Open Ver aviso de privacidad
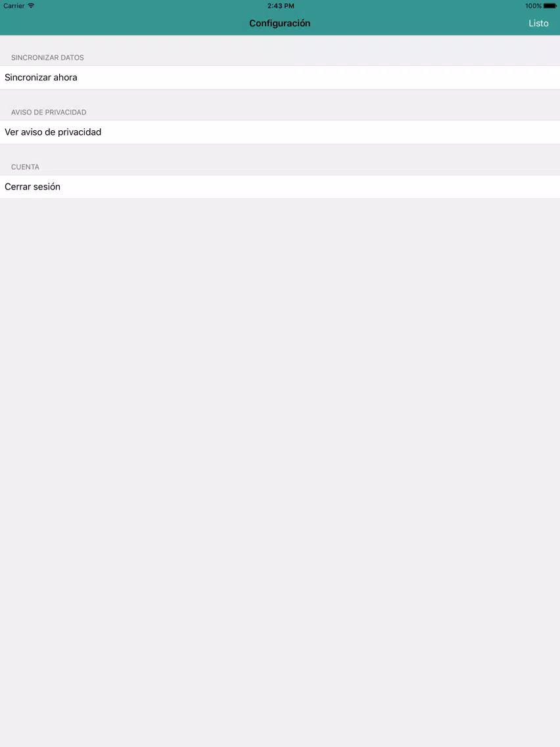Screen dimensions: 560x747 point(280,132)
